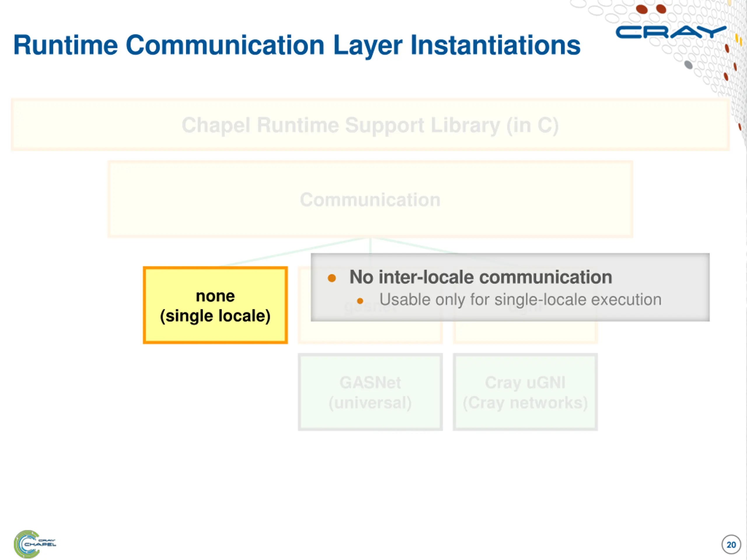Click the 'Chapel Runtime Support Library (in C)' box

pyautogui.click(x=370, y=125)
